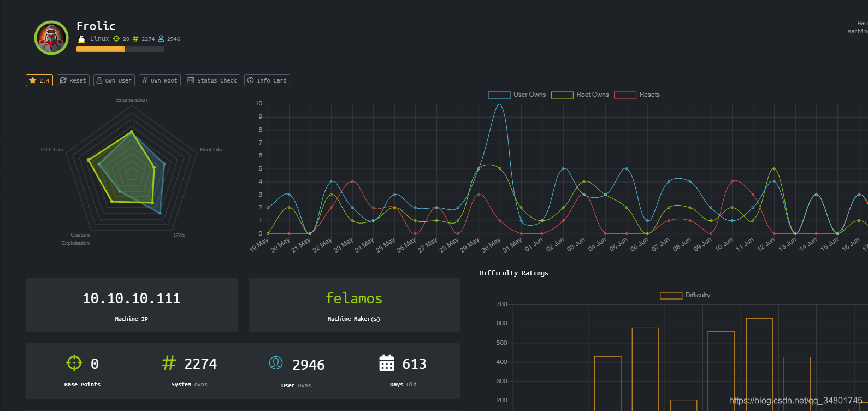Click the Linux penguin icon
Image resolution: width=868 pixels, height=411 pixels.
81,39
